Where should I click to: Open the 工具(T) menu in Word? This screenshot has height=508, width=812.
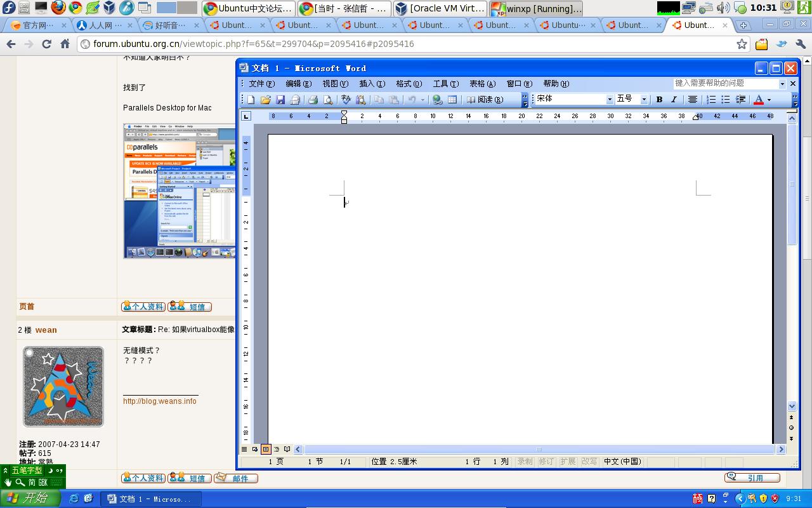pyautogui.click(x=445, y=84)
